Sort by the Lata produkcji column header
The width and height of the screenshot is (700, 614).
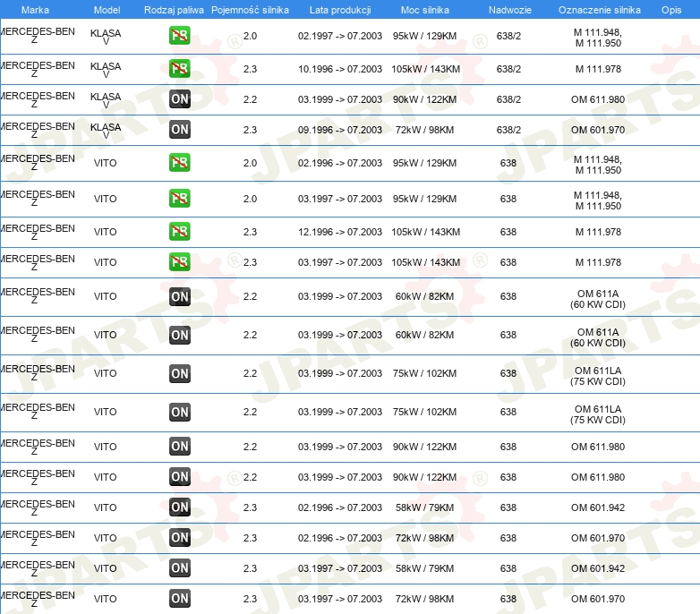coord(340,10)
